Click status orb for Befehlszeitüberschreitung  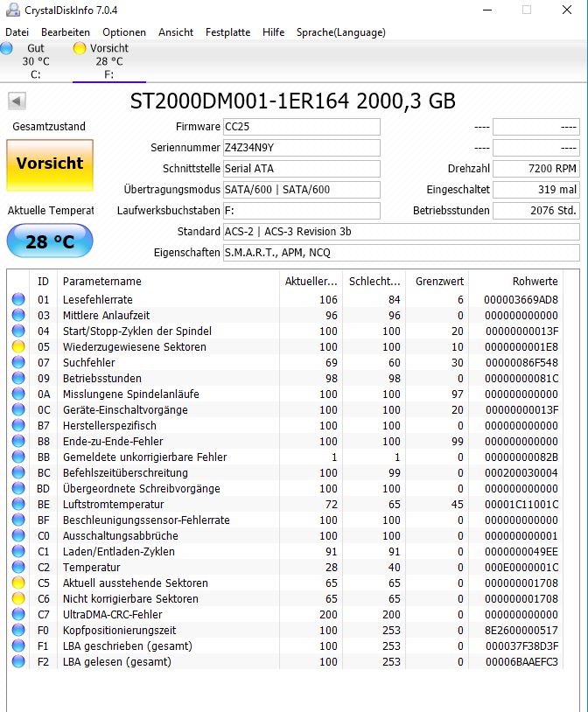coord(18,472)
